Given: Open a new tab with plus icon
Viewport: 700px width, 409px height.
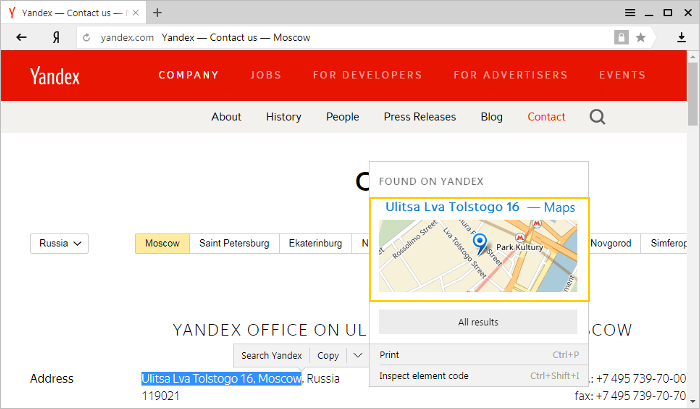Looking at the screenshot, I should pyautogui.click(x=157, y=13).
